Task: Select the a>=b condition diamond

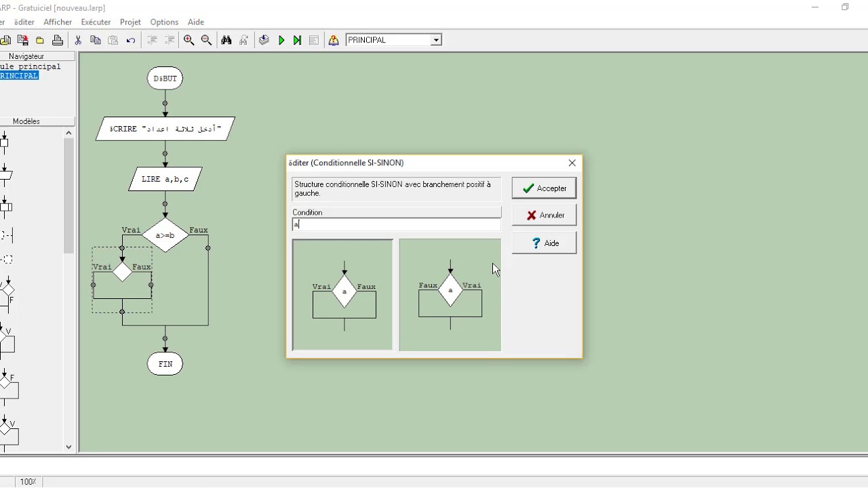Action: tap(165, 235)
